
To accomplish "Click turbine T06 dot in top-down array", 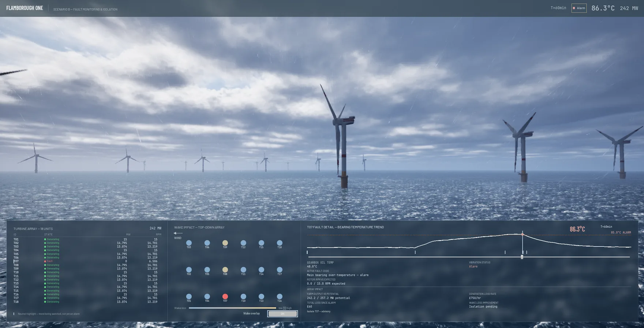I will coord(207,243).
